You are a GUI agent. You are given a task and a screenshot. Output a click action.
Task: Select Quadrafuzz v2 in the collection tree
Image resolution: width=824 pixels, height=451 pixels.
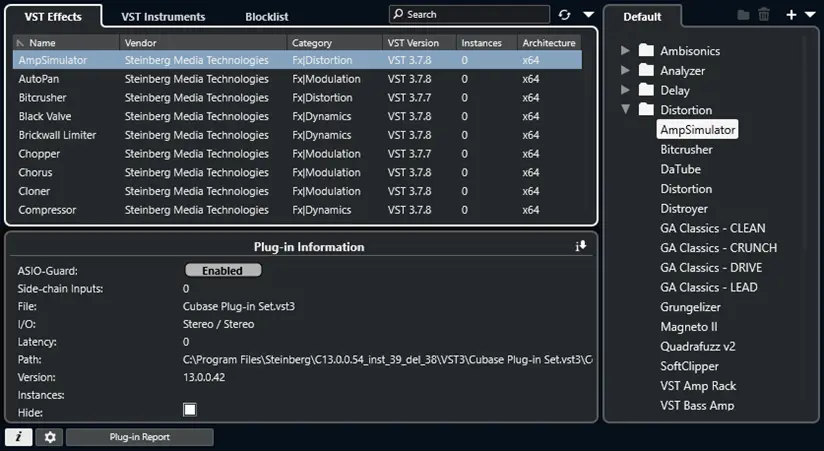point(698,346)
